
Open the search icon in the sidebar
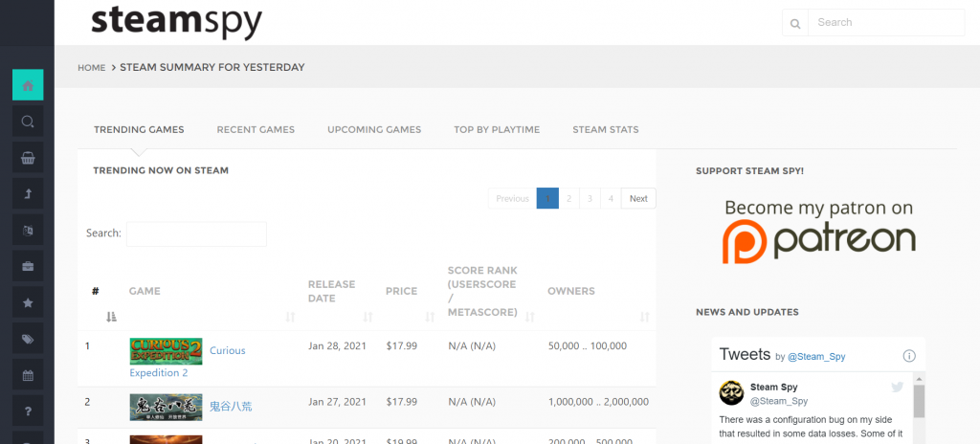coord(28,122)
